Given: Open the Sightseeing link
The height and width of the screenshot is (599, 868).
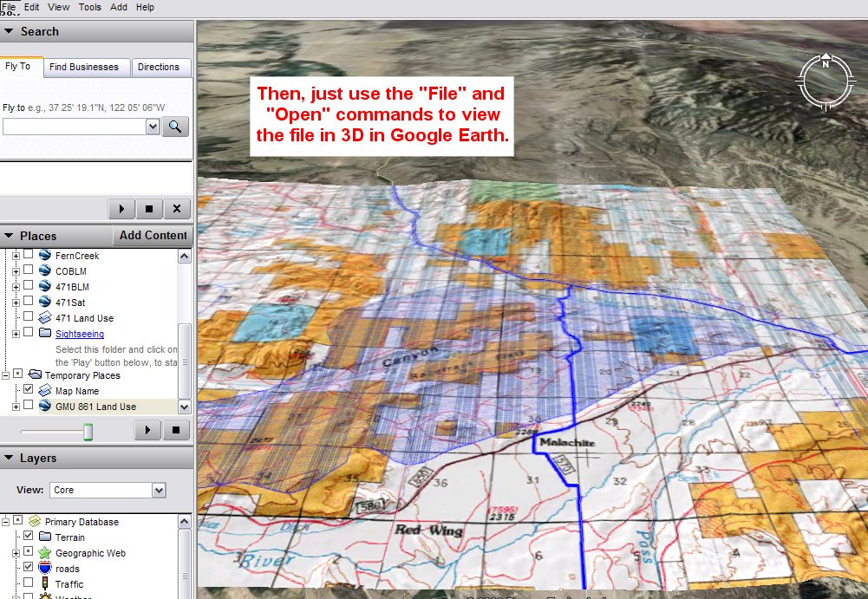Looking at the screenshot, I should click(80, 334).
